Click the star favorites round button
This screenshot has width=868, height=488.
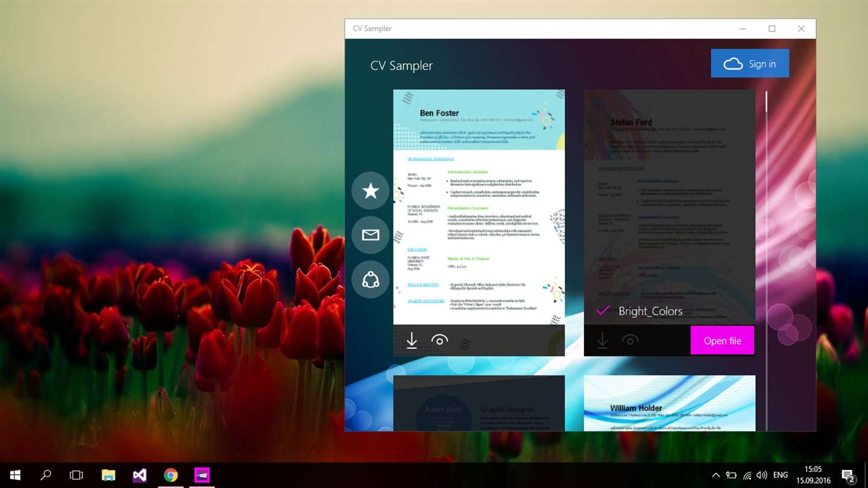click(x=370, y=191)
